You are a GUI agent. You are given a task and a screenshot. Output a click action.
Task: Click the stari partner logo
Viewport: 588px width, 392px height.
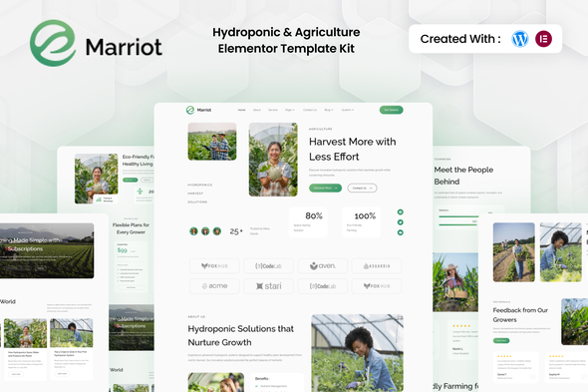click(x=268, y=286)
